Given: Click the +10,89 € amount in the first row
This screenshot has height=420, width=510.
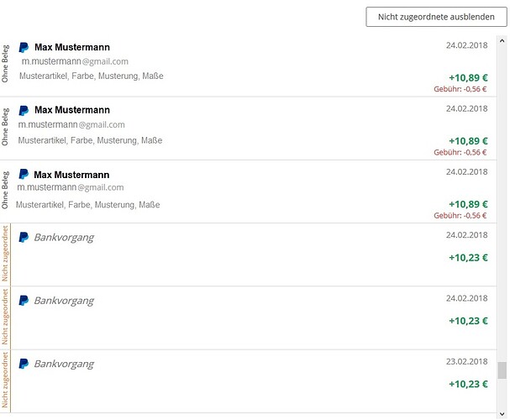Looking at the screenshot, I should point(468,77).
